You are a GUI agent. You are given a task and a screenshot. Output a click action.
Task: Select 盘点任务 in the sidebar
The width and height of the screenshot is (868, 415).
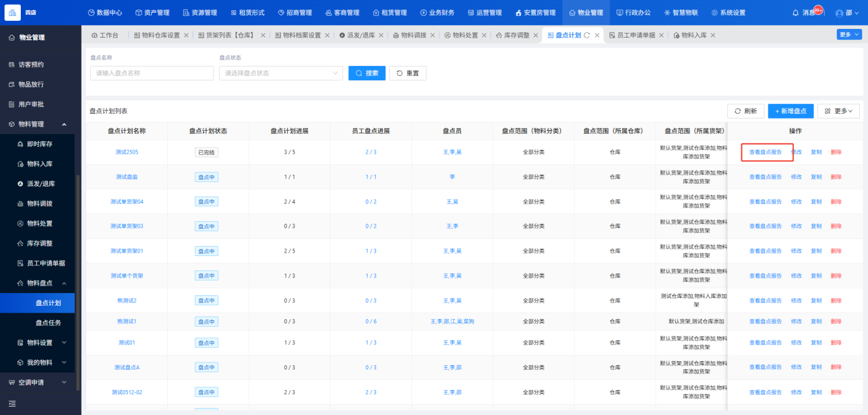click(48, 323)
